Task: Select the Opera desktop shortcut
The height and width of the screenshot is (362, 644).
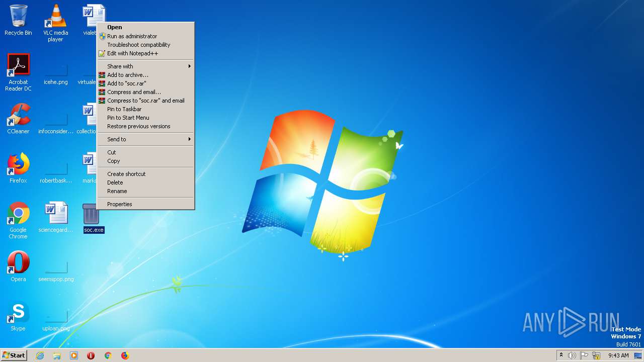Action: click(x=18, y=266)
